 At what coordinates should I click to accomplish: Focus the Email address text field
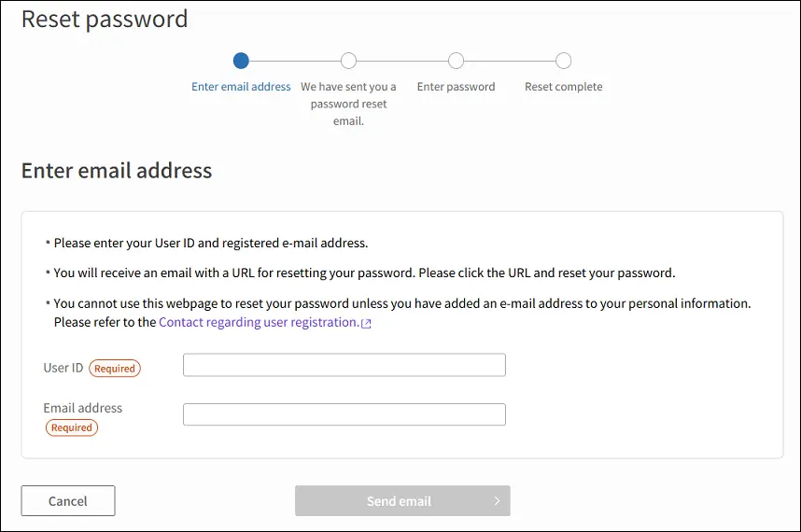[344, 414]
